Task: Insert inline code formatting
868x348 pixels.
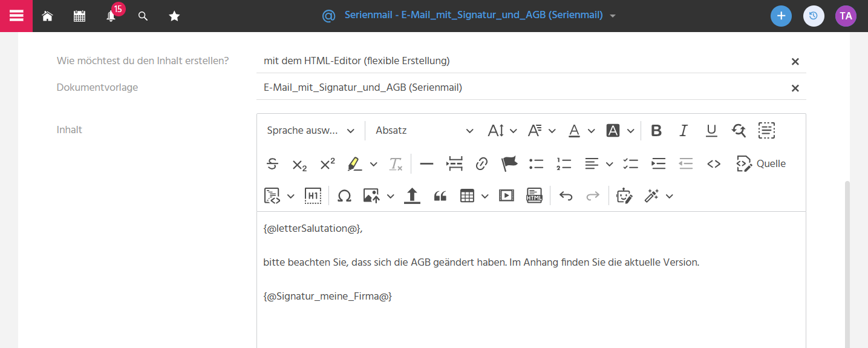Action: tap(714, 163)
